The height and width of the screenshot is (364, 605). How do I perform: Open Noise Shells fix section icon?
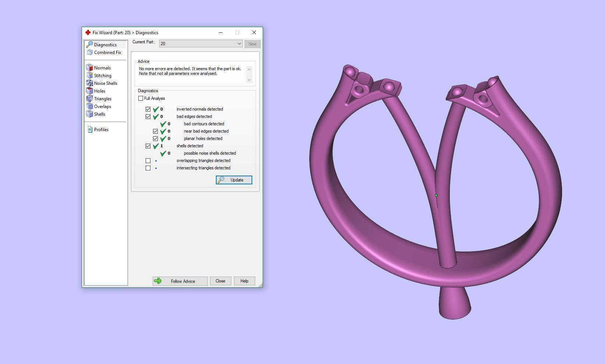(x=90, y=83)
